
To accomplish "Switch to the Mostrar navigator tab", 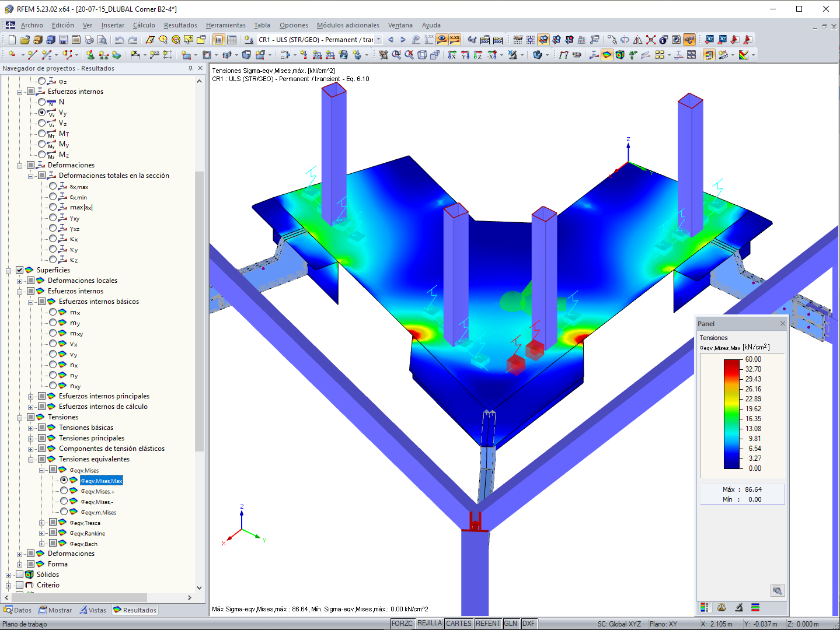I will (x=55, y=610).
